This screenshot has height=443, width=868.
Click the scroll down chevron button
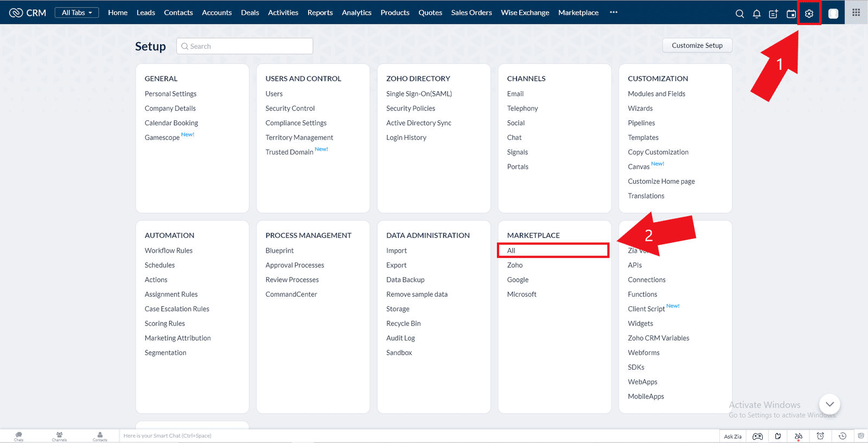829,404
